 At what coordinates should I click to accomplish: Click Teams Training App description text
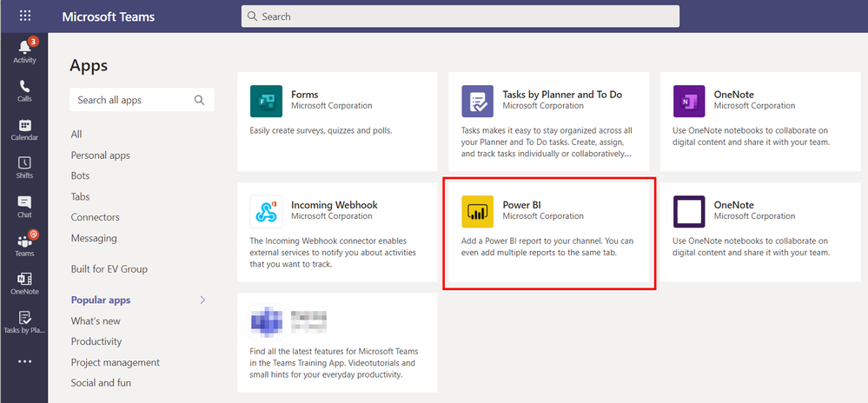[334, 363]
